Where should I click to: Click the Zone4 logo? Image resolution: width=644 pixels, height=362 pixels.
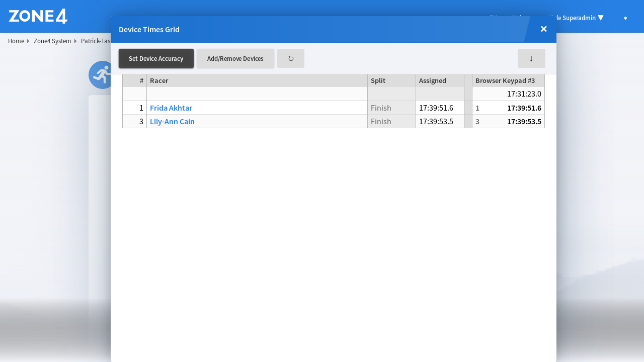(38, 16)
